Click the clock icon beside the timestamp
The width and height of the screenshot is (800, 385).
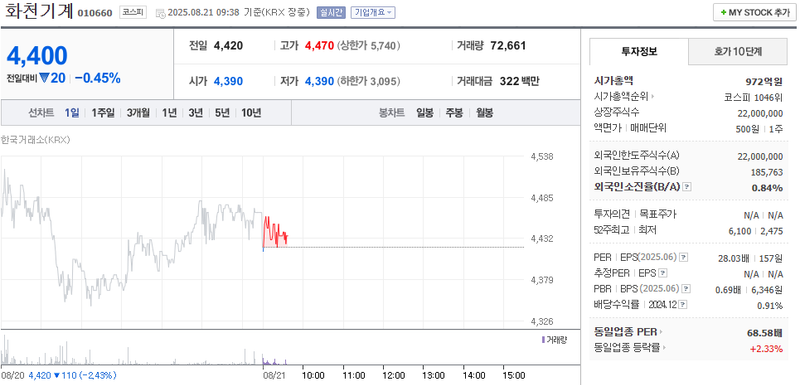[x=160, y=13]
